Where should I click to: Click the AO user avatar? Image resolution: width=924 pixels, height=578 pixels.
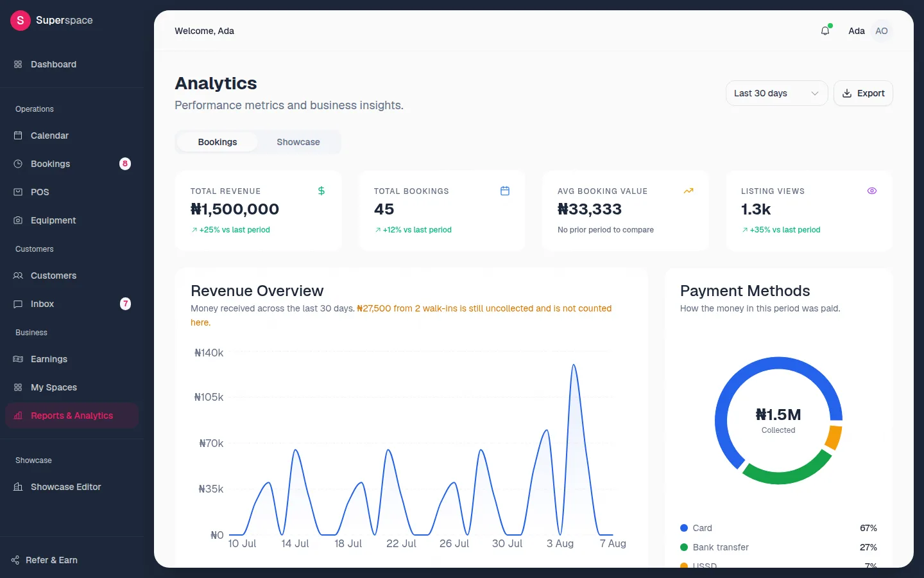point(882,31)
